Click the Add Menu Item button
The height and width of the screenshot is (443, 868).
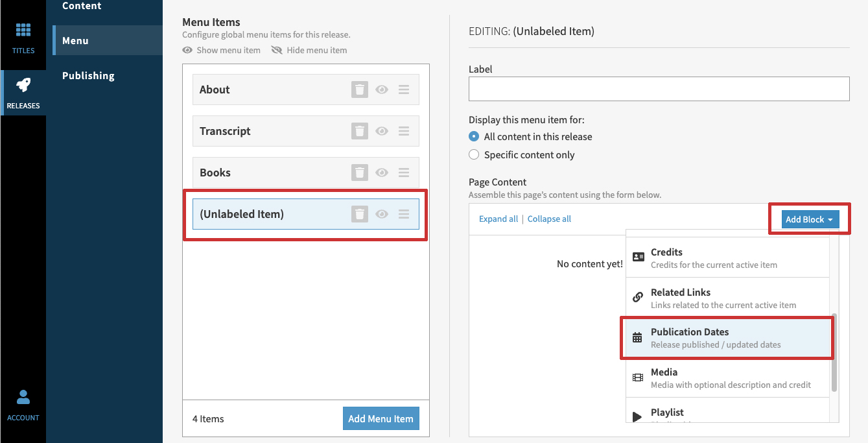click(x=381, y=419)
